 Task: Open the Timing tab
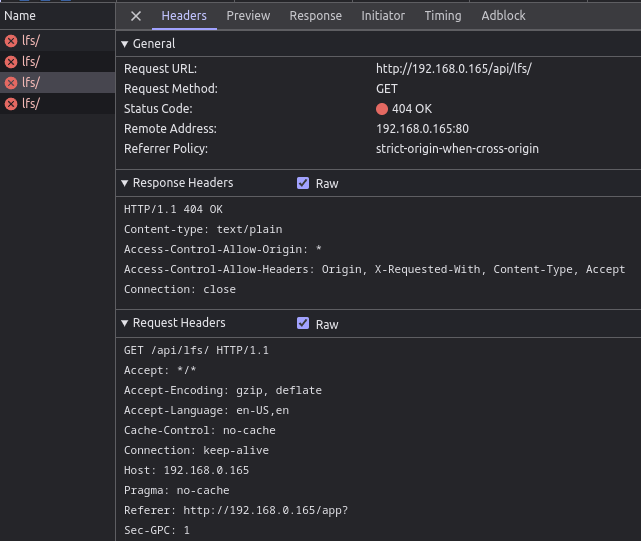tap(443, 16)
